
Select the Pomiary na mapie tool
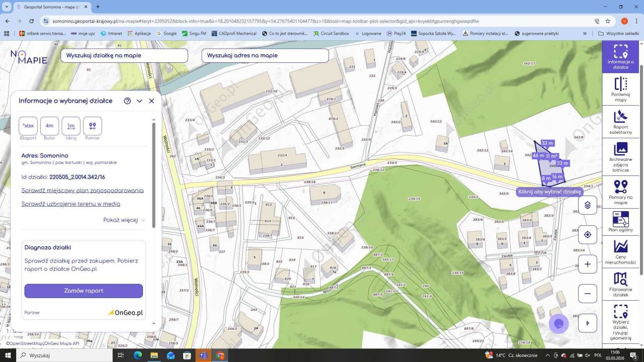click(x=620, y=192)
